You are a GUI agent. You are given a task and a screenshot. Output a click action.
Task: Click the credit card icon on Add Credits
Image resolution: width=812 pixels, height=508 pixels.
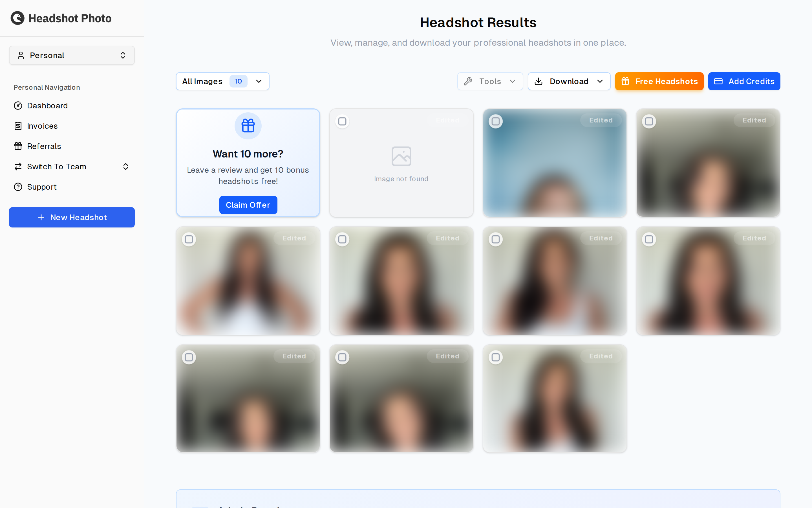pyautogui.click(x=718, y=81)
